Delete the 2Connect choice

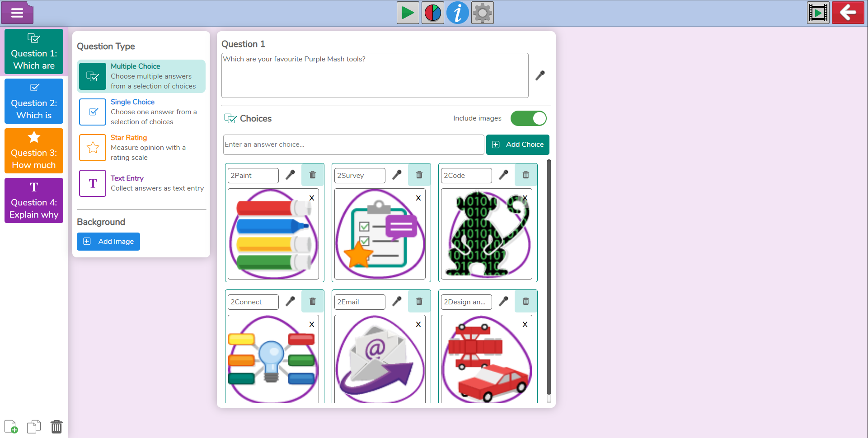pos(312,301)
